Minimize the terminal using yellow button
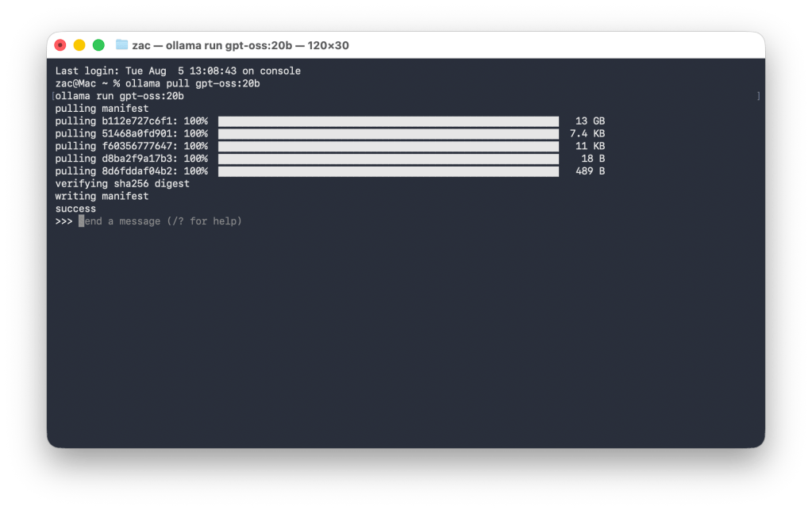Image resolution: width=812 pixels, height=510 pixels. point(79,45)
